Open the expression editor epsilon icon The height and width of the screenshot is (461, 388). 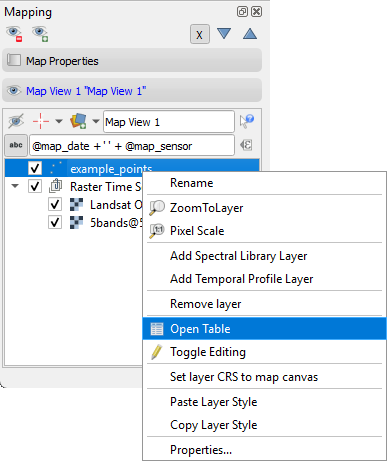tap(246, 145)
